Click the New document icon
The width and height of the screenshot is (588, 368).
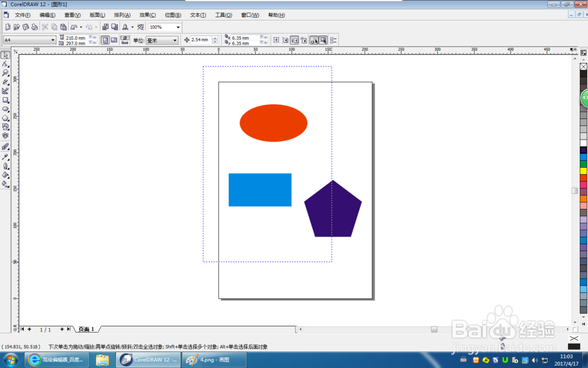pyautogui.click(x=8, y=27)
